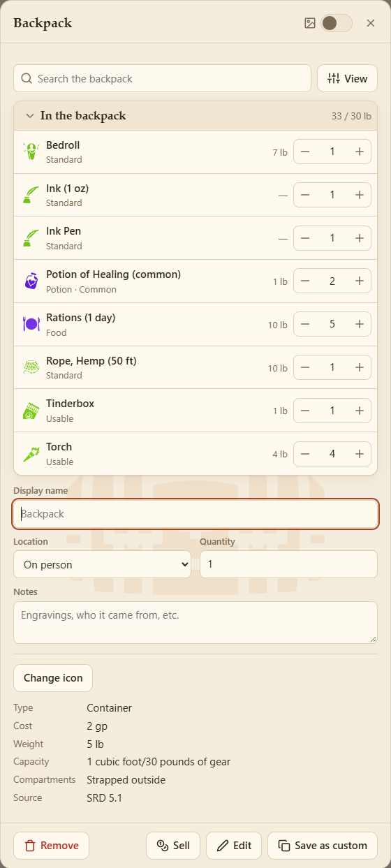Decrease Rations quantity with minus
The width and height of the screenshot is (391, 868).
pyautogui.click(x=305, y=324)
